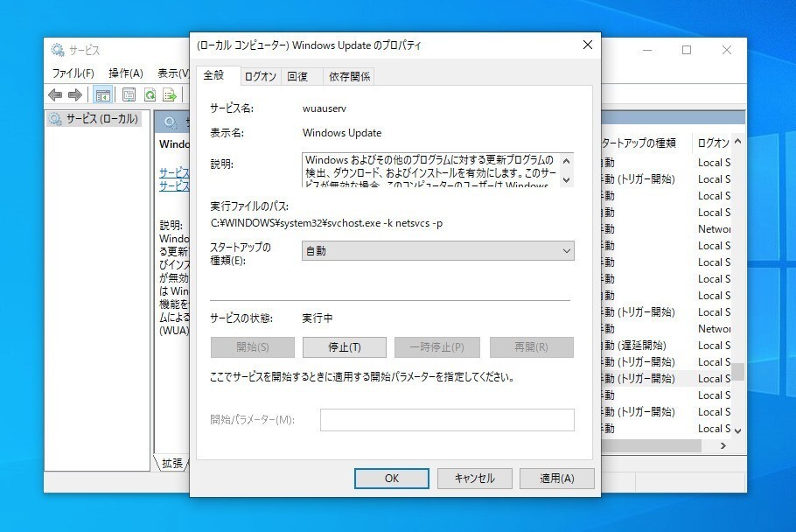Click the Properties sheet toolbar icon

point(129,94)
